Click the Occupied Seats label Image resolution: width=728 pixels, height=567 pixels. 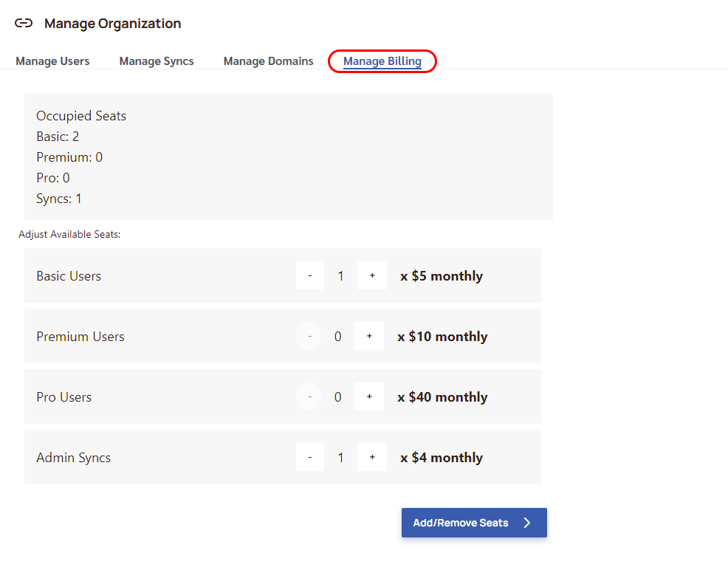[x=81, y=116]
